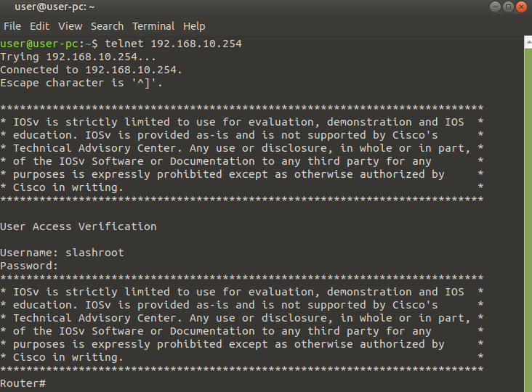Click the Username: slashroot line
The height and width of the screenshot is (392, 532).
point(62,253)
